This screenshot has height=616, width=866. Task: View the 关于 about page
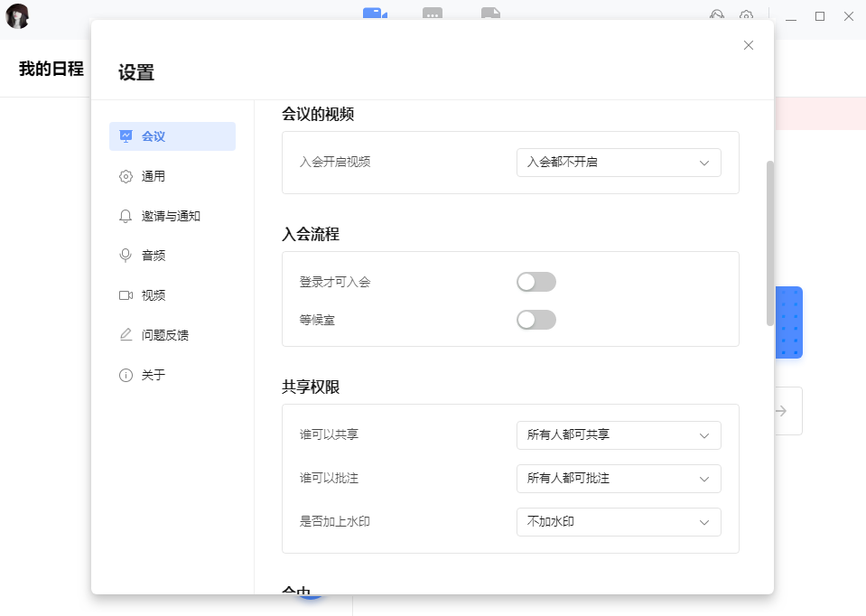(150, 374)
